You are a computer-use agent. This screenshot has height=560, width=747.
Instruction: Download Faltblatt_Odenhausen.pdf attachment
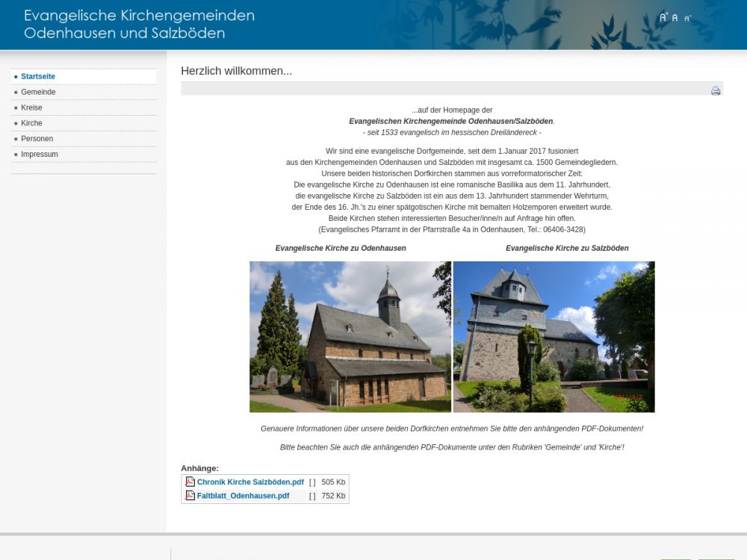coord(243,496)
